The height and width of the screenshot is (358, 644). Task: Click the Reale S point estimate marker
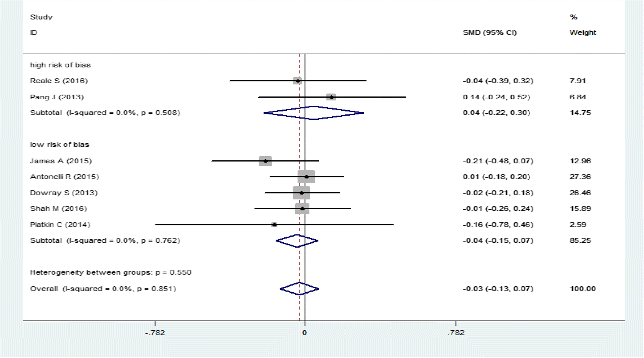point(298,81)
